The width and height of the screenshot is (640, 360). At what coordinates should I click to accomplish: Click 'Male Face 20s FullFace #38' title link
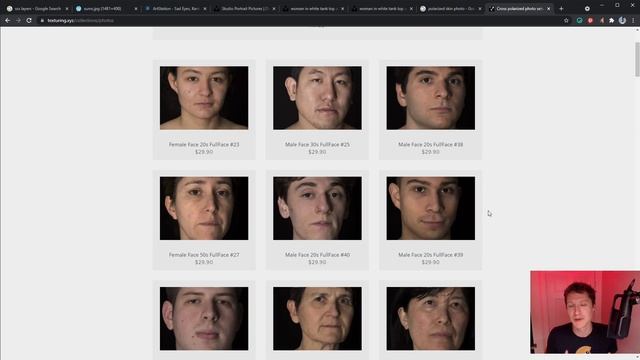click(x=431, y=144)
